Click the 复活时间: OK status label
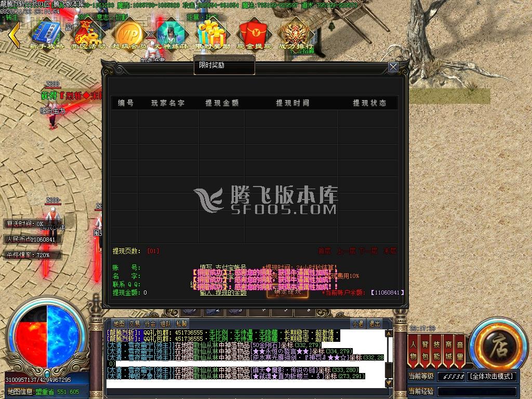 click(x=32, y=224)
